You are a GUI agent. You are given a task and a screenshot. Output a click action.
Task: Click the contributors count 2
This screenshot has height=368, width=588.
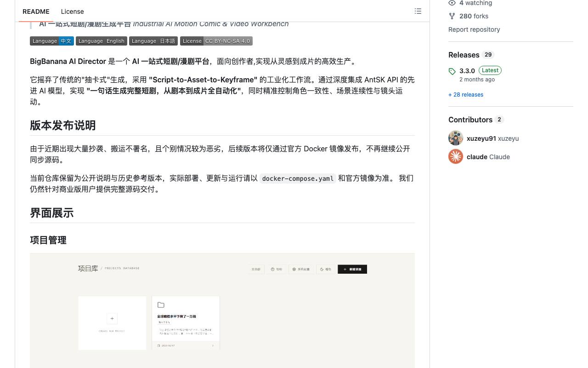tap(499, 120)
